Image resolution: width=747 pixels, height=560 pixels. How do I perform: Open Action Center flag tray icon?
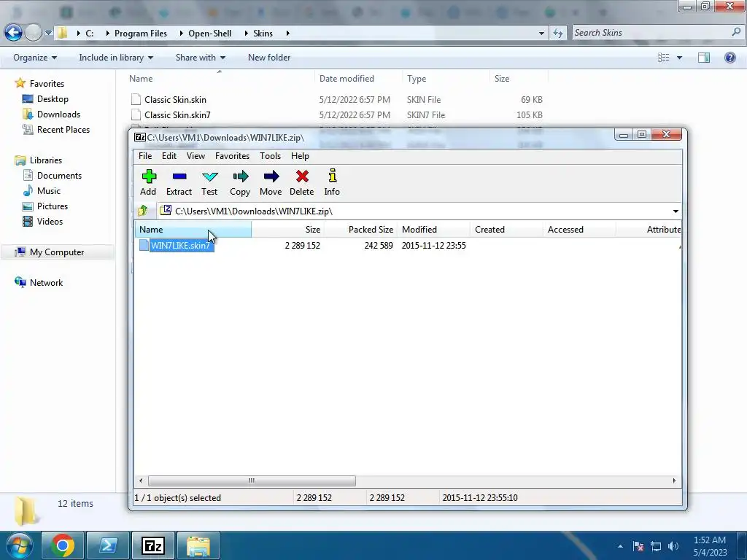[638, 546]
